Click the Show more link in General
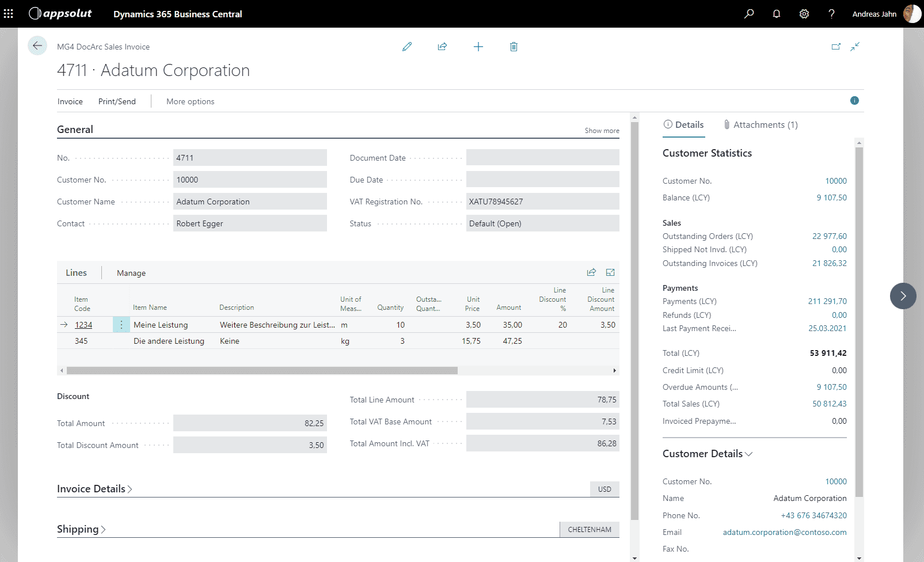This screenshot has height=562, width=924. [x=602, y=131]
